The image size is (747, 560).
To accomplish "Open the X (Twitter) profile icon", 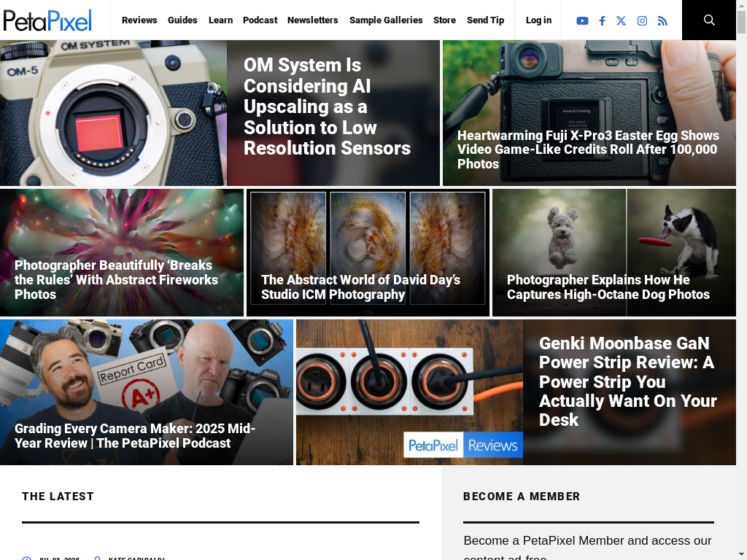I will pyautogui.click(x=622, y=20).
